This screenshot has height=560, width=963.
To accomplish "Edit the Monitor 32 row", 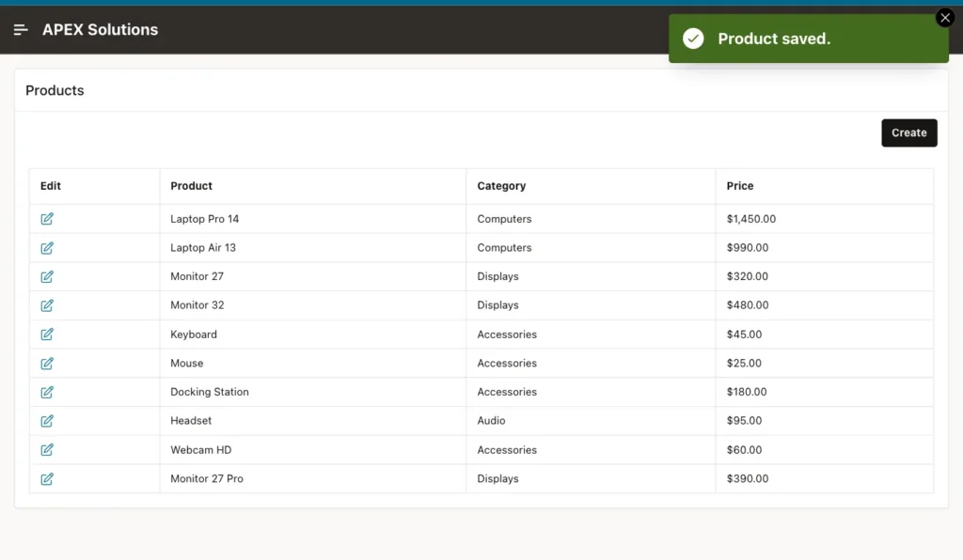I will [47, 305].
